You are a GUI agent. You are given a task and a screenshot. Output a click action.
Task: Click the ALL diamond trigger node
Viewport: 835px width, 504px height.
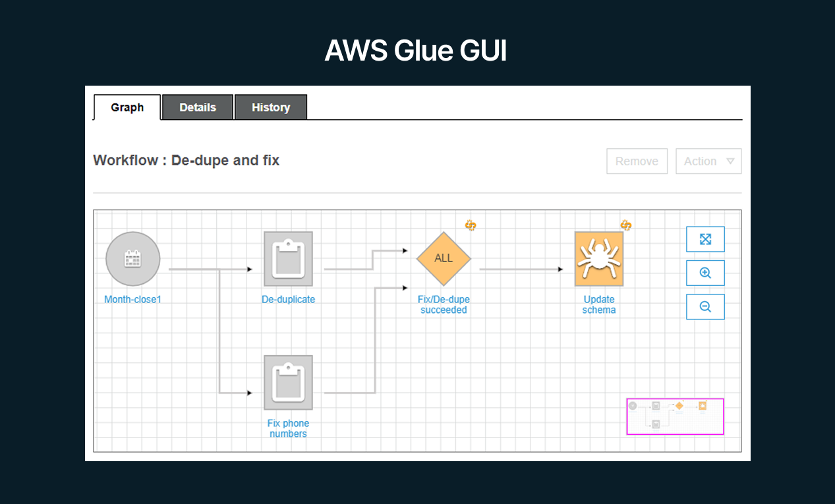tap(444, 258)
